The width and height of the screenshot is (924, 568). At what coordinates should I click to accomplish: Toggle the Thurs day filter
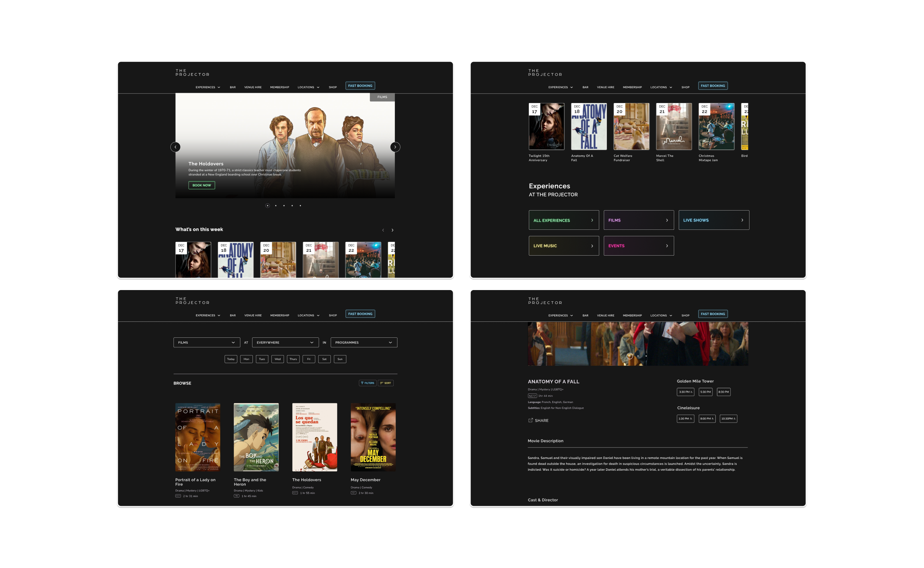[293, 359]
